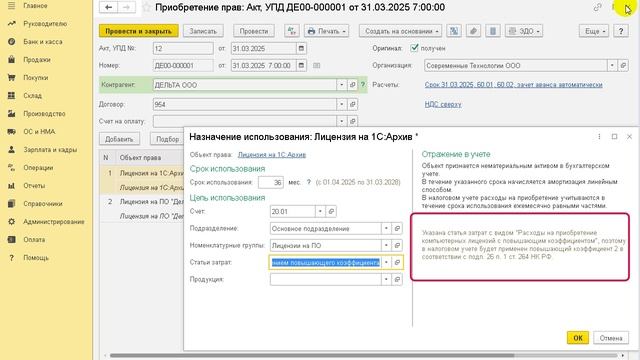Screen dimensions: 640x360
Task: Open Зарплата и кадры section
Action: click(50, 149)
